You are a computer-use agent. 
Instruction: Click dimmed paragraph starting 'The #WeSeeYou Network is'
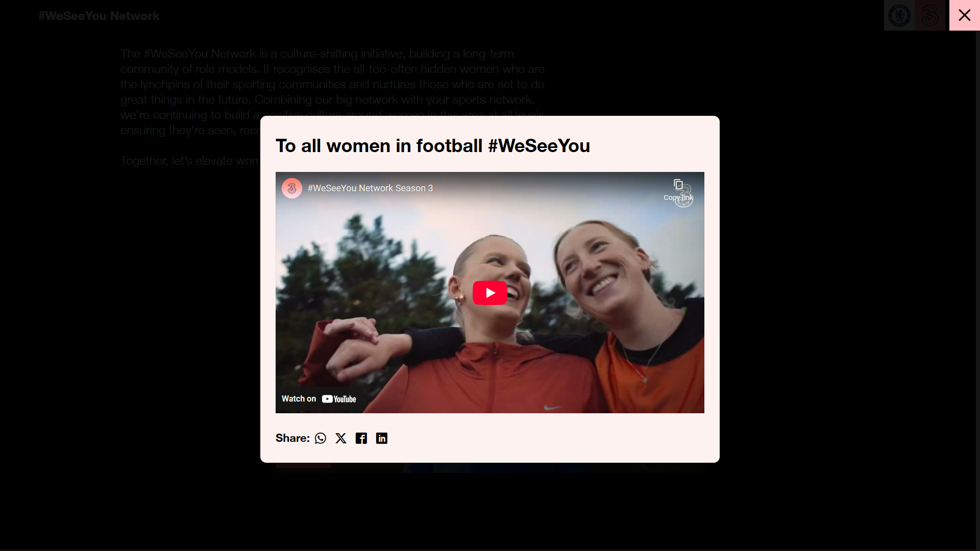coord(332,77)
